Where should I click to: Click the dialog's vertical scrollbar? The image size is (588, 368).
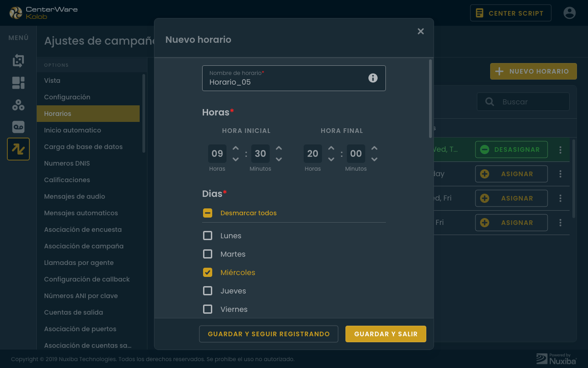pos(430,98)
